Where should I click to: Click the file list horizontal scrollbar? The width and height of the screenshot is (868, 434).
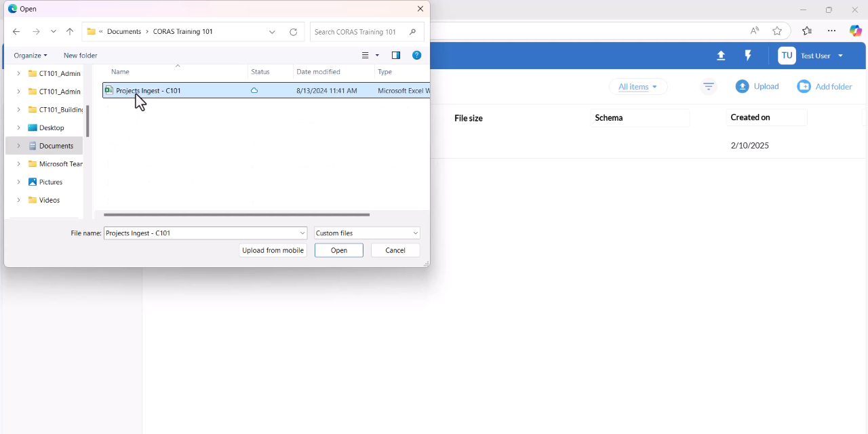click(x=237, y=215)
